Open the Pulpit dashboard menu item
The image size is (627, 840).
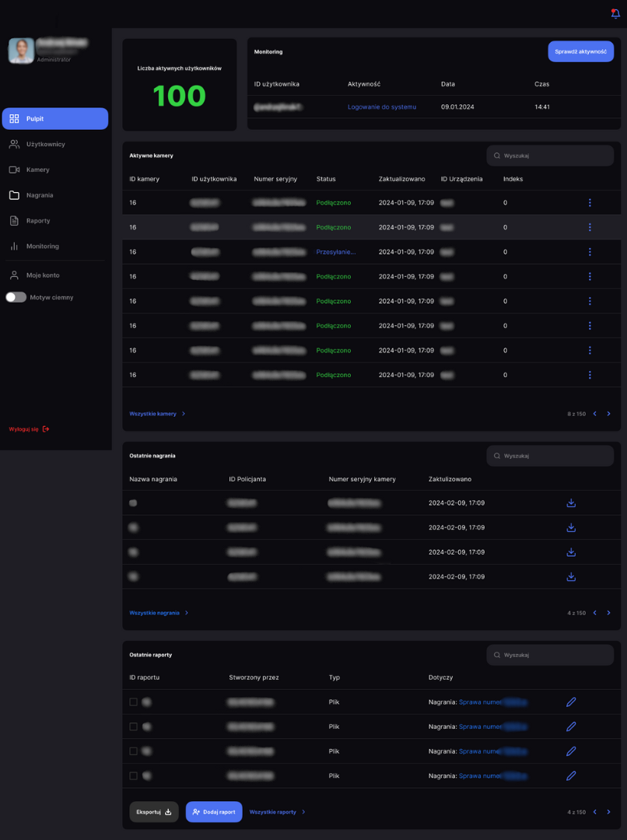(55, 118)
